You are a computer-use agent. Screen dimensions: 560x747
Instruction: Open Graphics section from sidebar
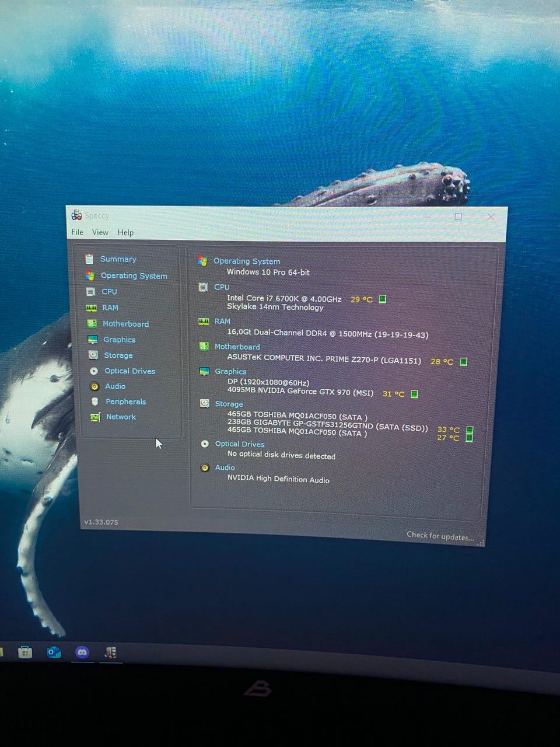[x=120, y=340]
